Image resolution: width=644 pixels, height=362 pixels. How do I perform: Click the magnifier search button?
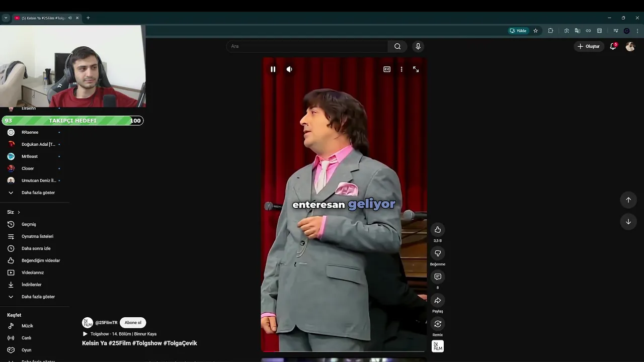(x=397, y=46)
